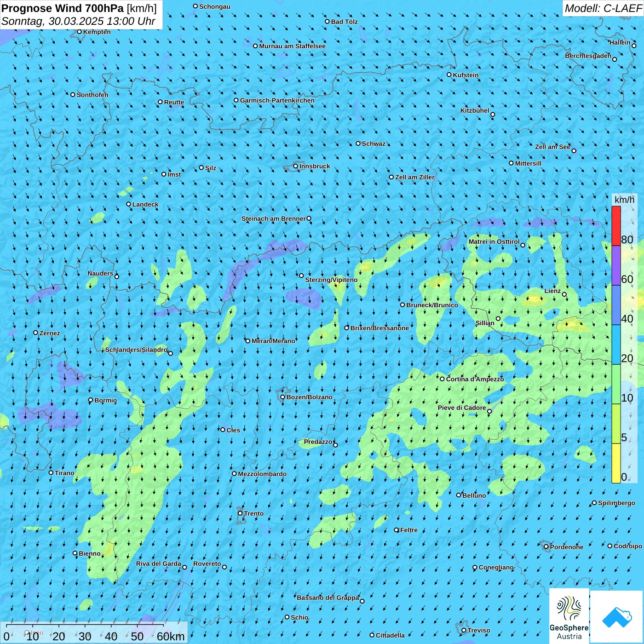Click the 'Cittadella' label
This screenshot has height=644, width=644.
(391, 635)
